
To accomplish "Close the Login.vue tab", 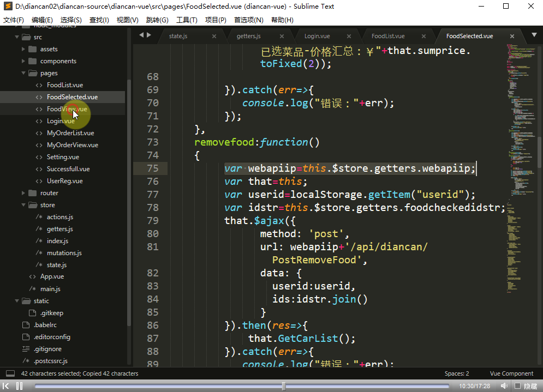I will (349, 37).
